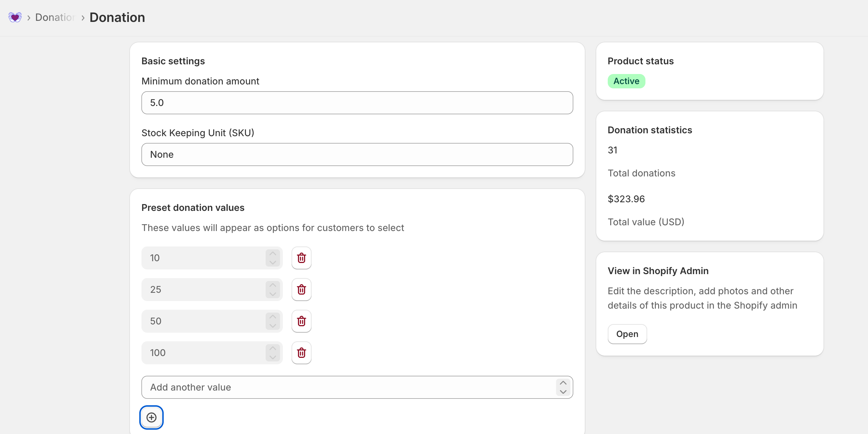Open the product in Shopify Admin
Image resolution: width=868 pixels, height=434 pixels.
click(627, 334)
